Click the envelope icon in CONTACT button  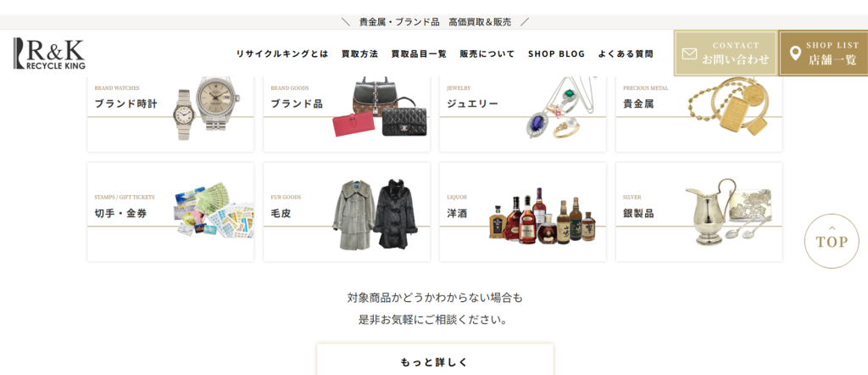point(689,53)
